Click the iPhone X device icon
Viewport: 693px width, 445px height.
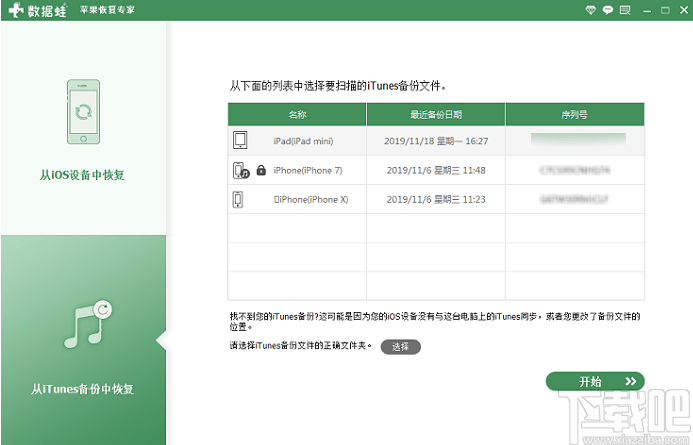238,199
